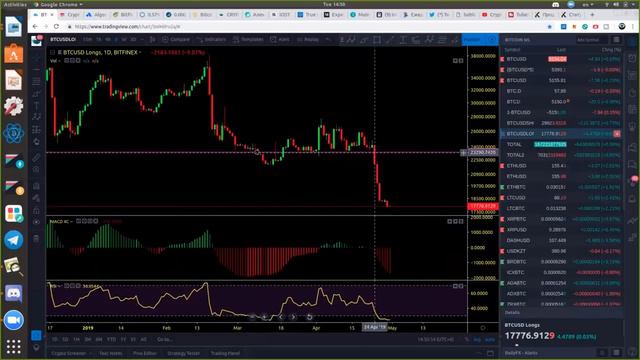
Task: Bookmark this page with the star
Action: [550, 27]
